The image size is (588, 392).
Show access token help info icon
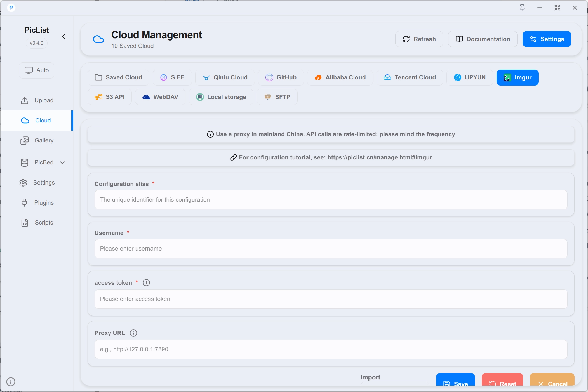point(146,283)
